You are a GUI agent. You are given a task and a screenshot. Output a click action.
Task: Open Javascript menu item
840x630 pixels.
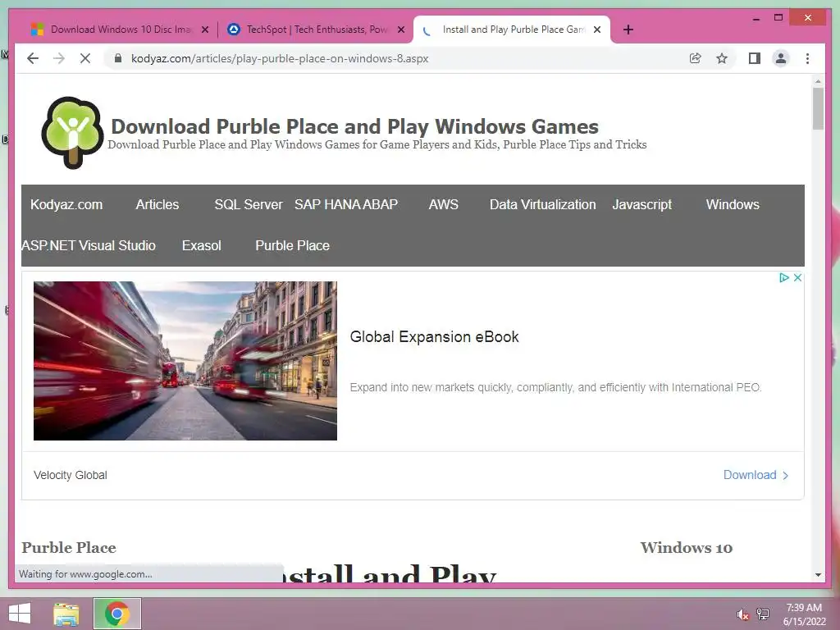coord(641,204)
